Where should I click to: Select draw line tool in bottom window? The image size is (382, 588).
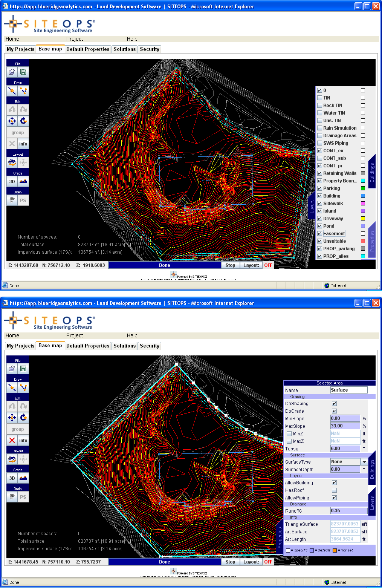click(x=12, y=387)
